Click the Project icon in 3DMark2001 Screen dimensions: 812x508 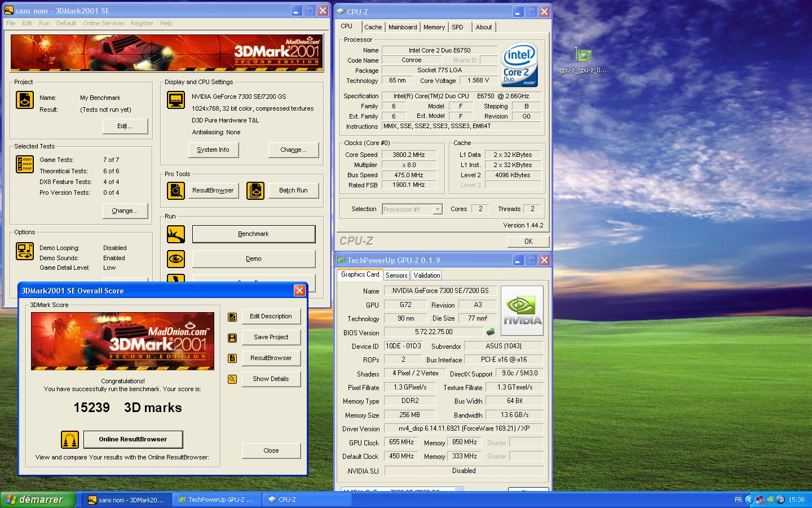click(x=25, y=100)
